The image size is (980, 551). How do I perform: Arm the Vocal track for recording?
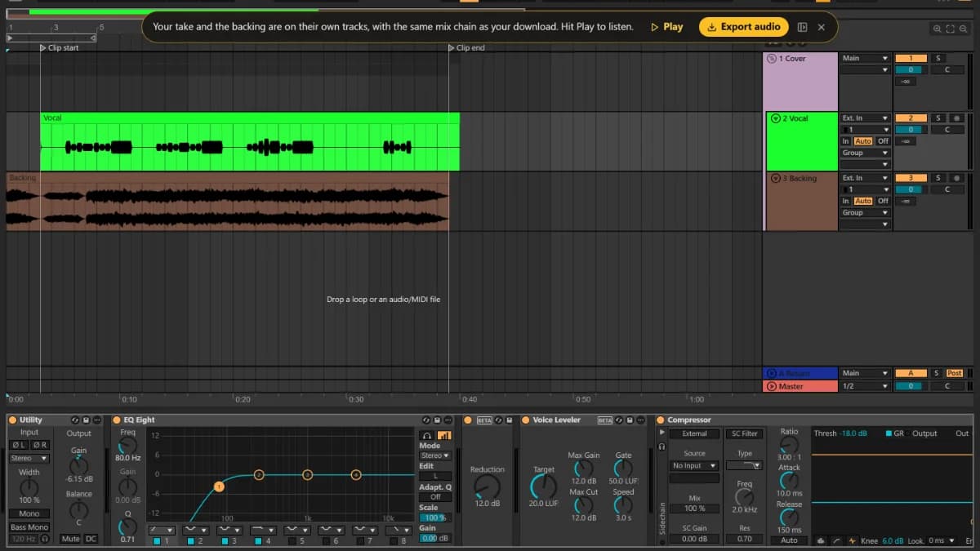pyautogui.click(x=955, y=118)
